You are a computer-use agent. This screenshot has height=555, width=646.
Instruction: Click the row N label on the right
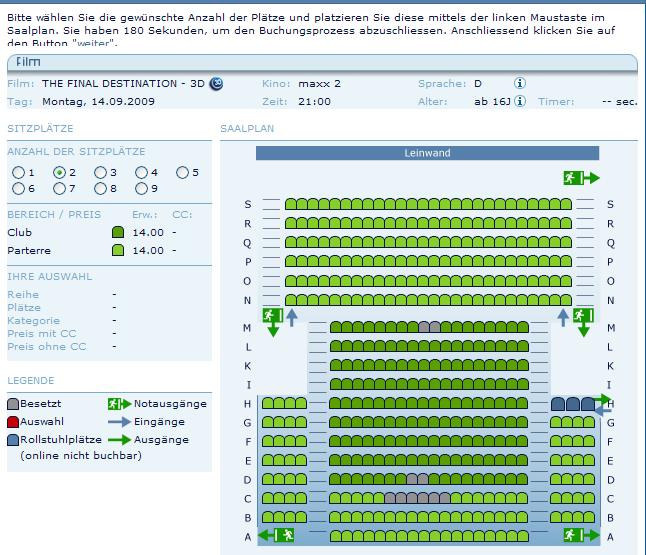click(610, 300)
